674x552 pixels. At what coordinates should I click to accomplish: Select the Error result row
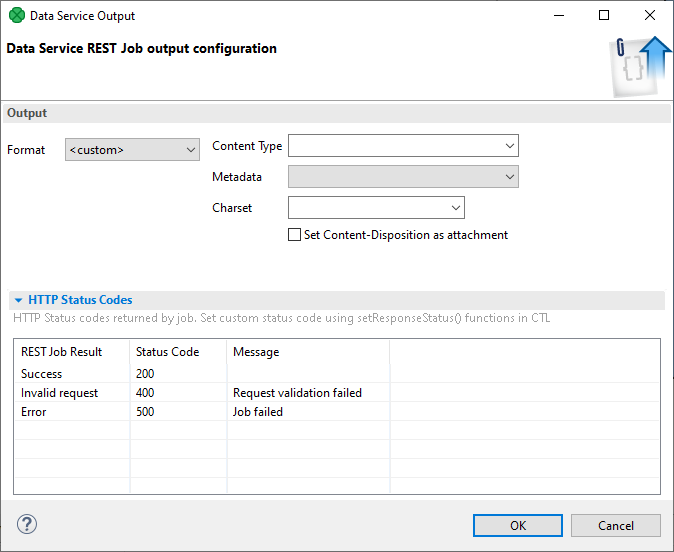pos(35,412)
